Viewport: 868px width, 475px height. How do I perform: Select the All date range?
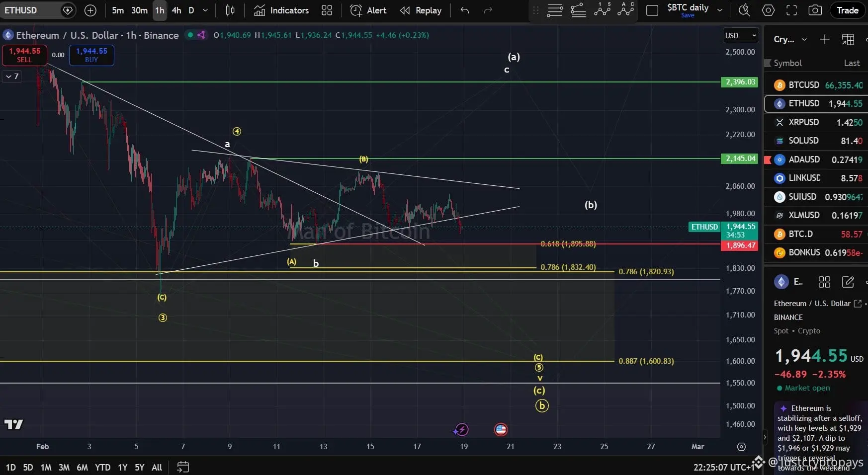157,468
